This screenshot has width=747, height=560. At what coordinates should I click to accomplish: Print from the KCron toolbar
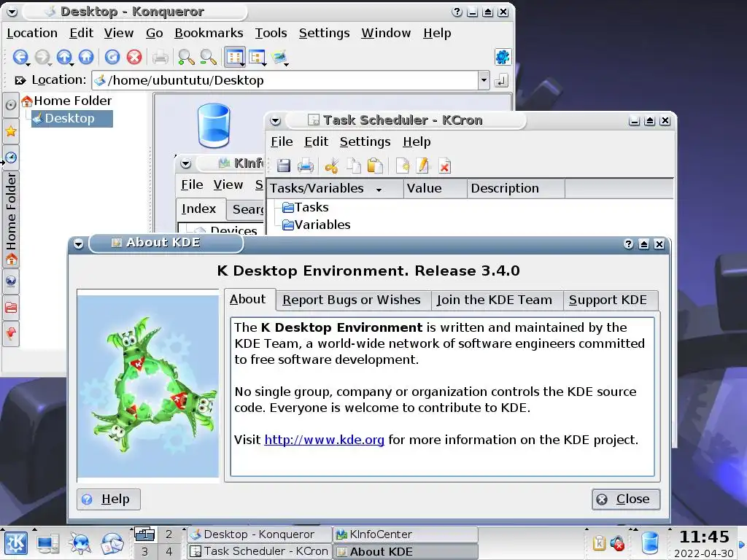coord(306,166)
